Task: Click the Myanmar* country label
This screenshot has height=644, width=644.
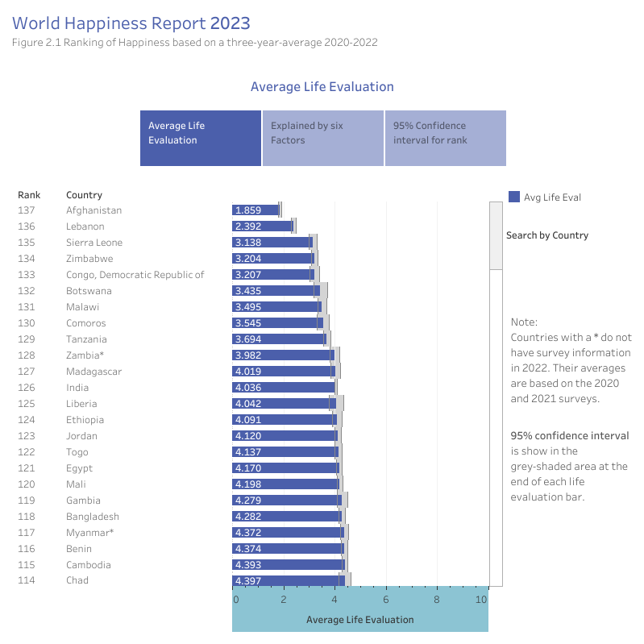Action: click(89, 533)
